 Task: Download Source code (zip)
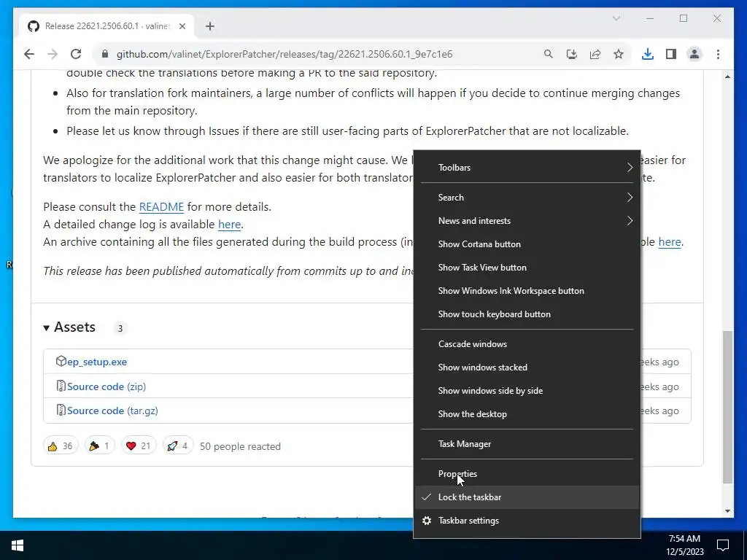point(107,386)
